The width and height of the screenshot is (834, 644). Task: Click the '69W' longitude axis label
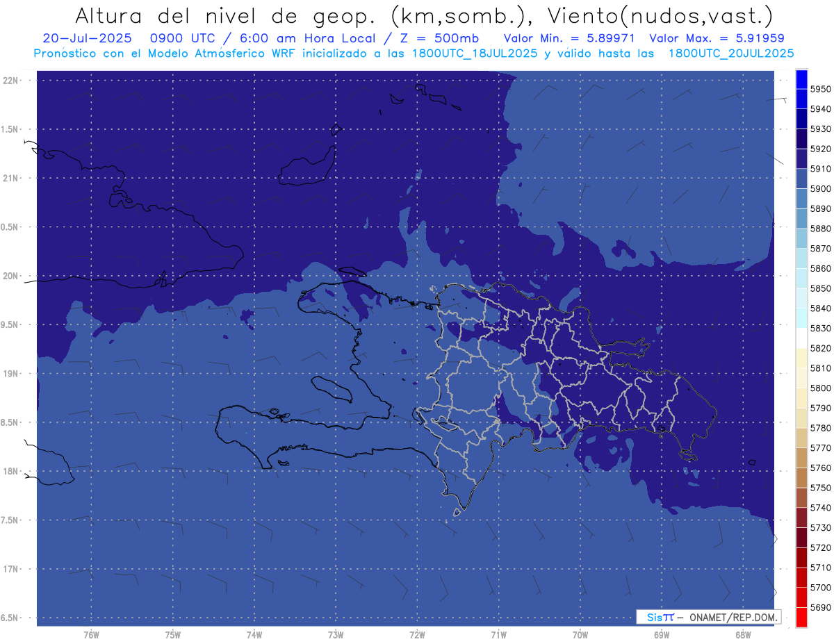click(x=662, y=635)
